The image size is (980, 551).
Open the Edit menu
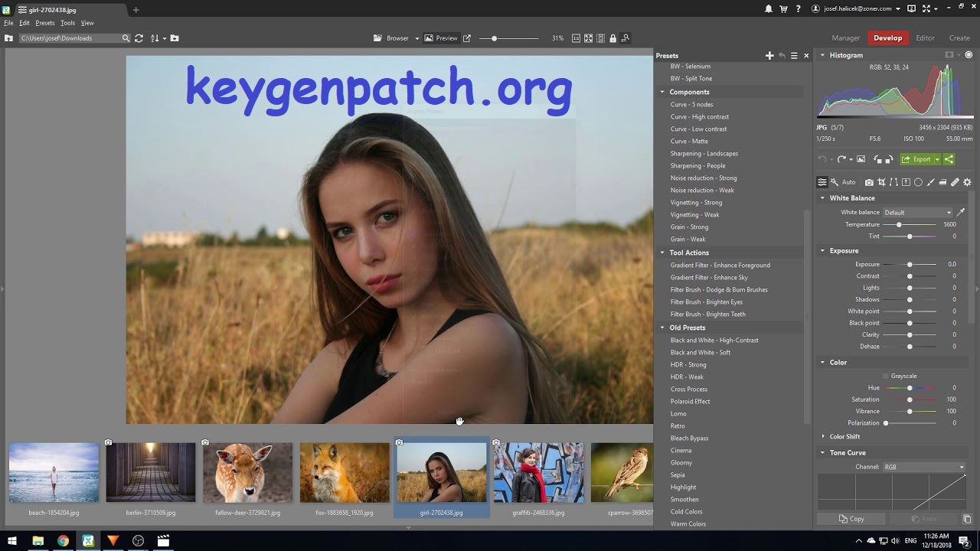(x=24, y=23)
